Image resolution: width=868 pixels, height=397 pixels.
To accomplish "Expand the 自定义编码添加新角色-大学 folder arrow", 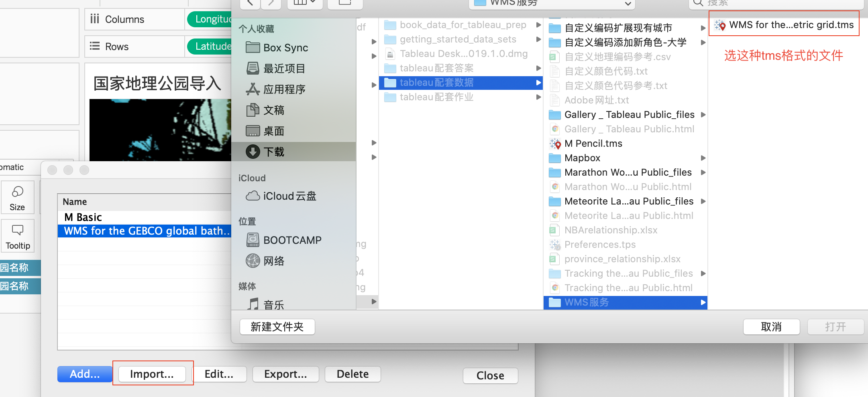I will (x=703, y=43).
